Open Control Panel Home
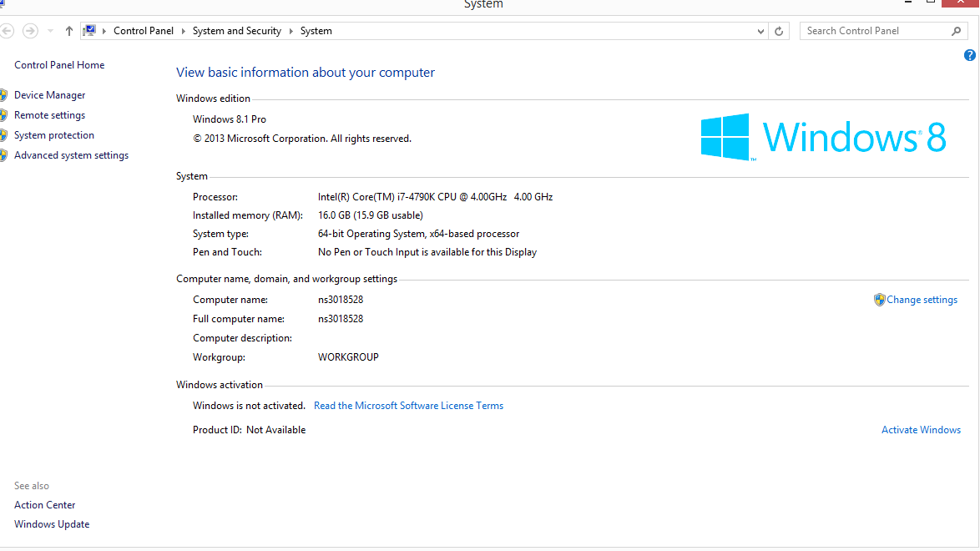Image resolution: width=980 pixels, height=551 pixels. coord(59,65)
